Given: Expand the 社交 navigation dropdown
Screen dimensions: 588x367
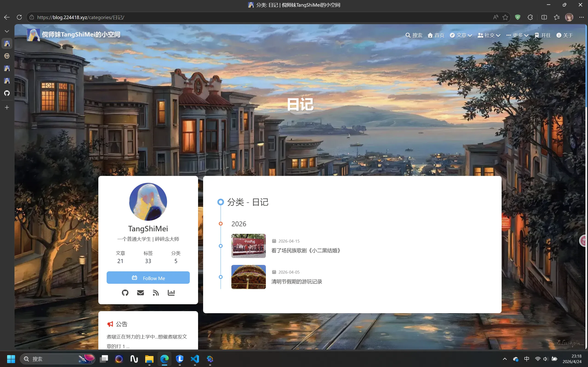Looking at the screenshot, I should [x=489, y=35].
